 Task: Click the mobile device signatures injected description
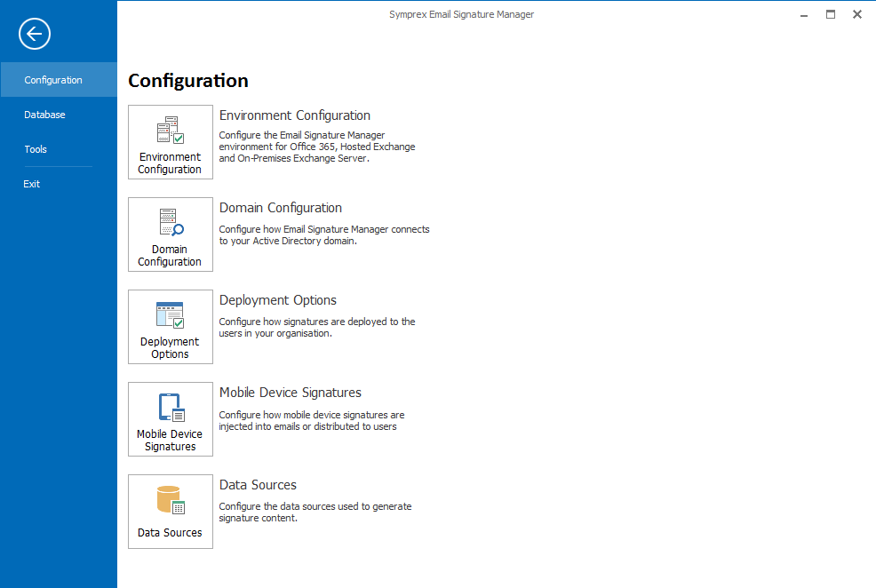tap(312, 420)
